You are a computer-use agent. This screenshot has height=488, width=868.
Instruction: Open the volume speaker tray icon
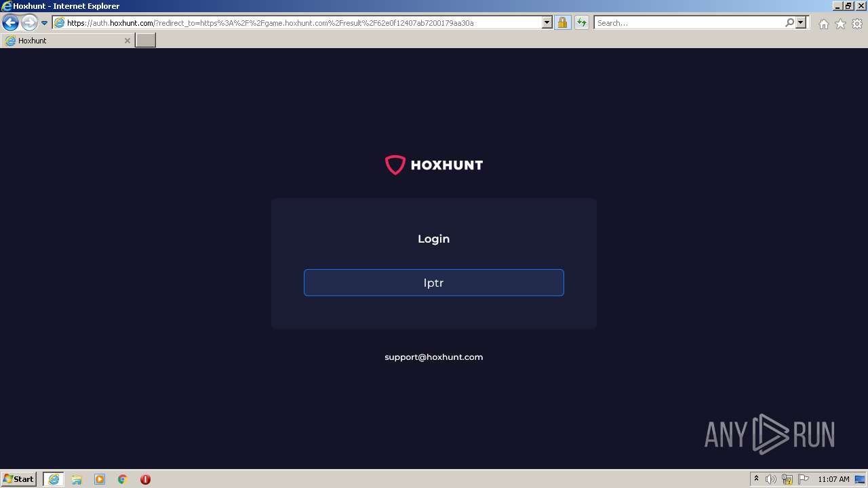point(771,479)
